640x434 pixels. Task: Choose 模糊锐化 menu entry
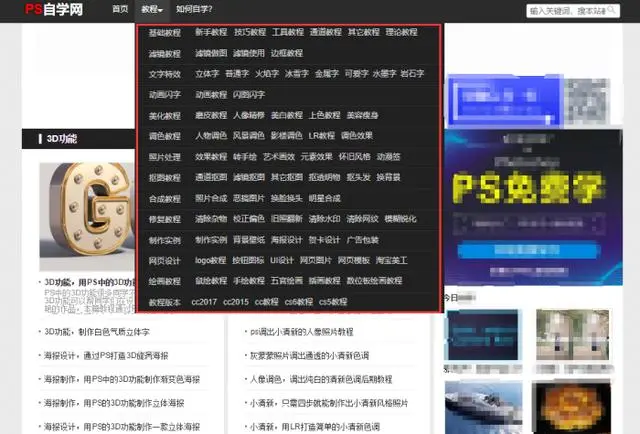(400, 219)
